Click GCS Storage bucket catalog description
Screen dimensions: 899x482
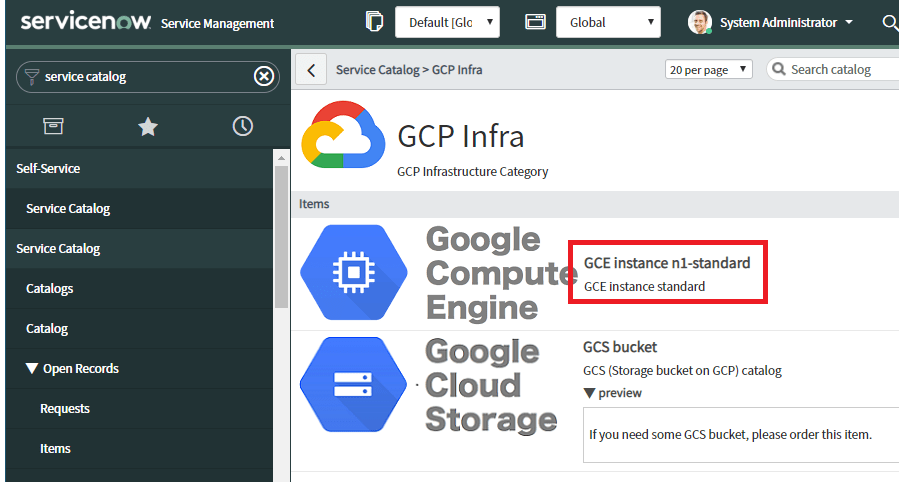click(x=682, y=371)
